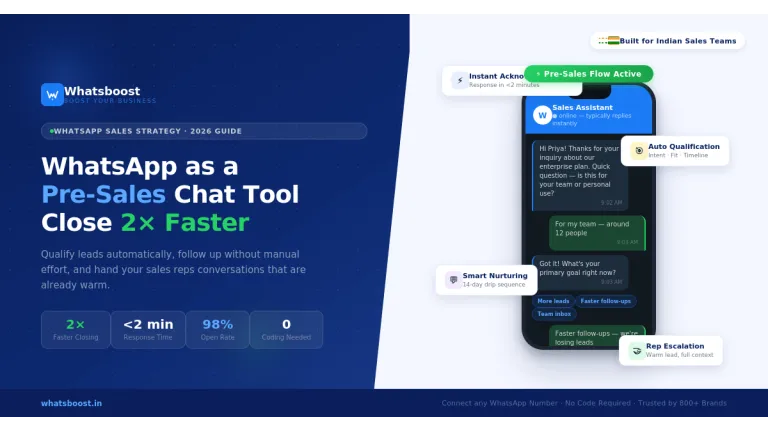This screenshot has height=432, width=768.
Task: Click '14-day drip sequence' subtitle
Action: [x=494, y=285]
